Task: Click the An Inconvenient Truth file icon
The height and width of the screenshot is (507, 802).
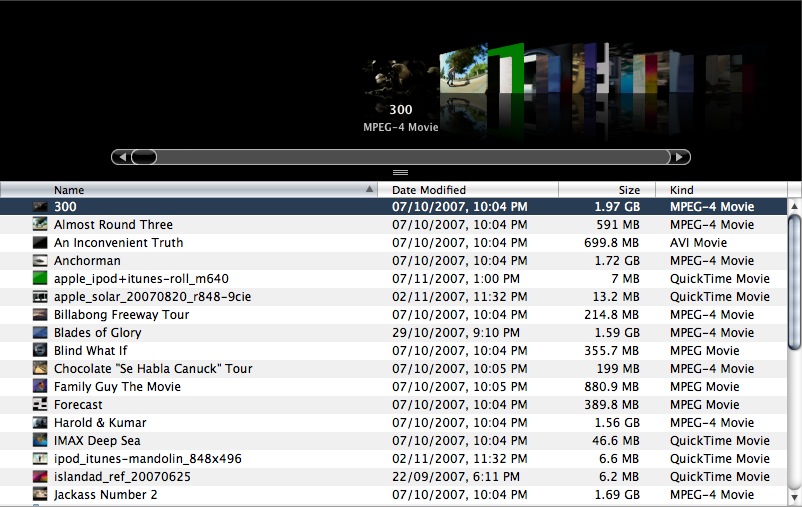Action: pos(40,243)
